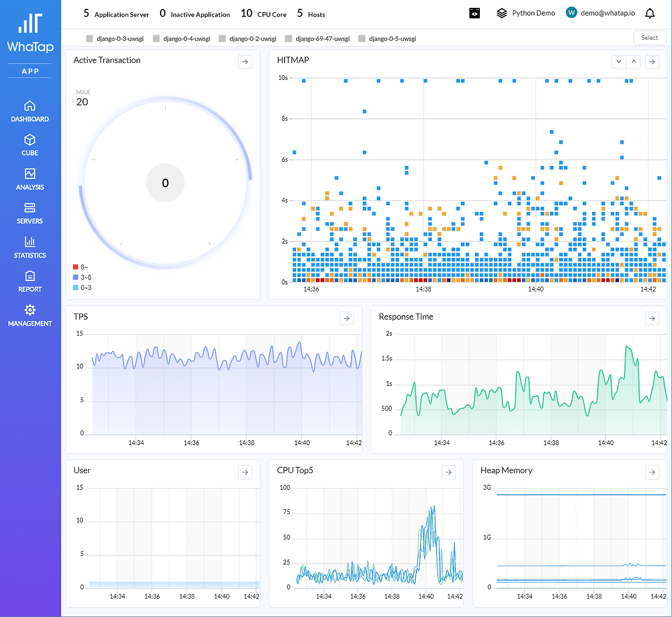
Task: Open the Cube view icon
Action: [x=30, y=140]
